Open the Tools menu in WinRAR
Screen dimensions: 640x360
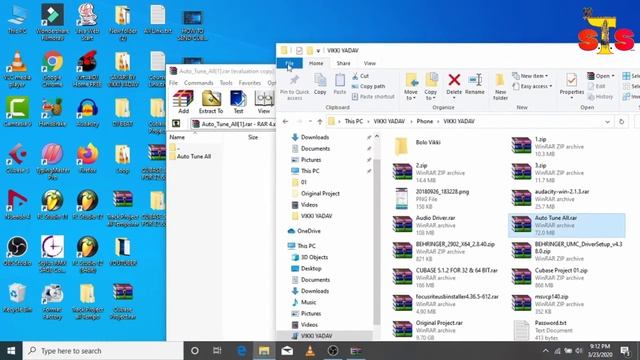(226, 83)
